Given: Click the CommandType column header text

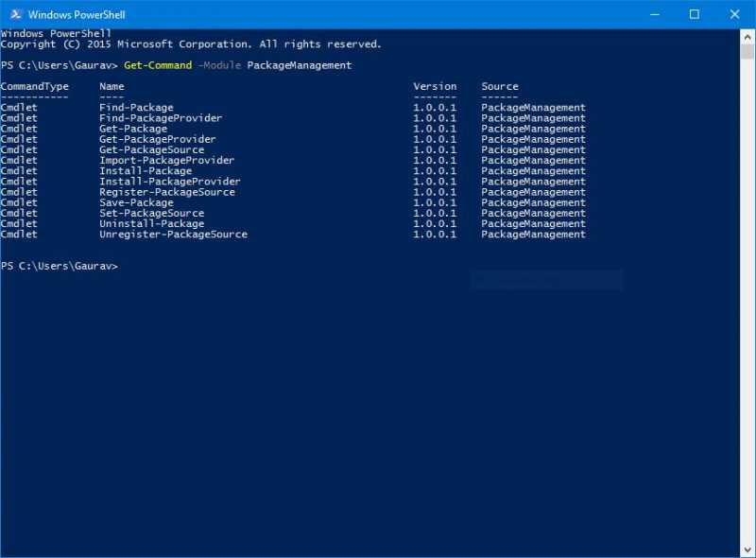Looking at the screenshot, I should pyautogui.click(x=35, y=85).
